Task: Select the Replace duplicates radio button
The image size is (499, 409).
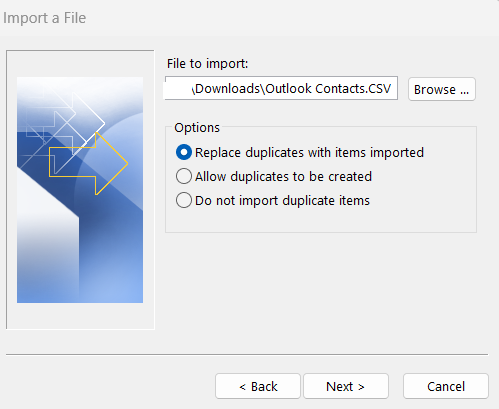Action: (x=184, y=152)
